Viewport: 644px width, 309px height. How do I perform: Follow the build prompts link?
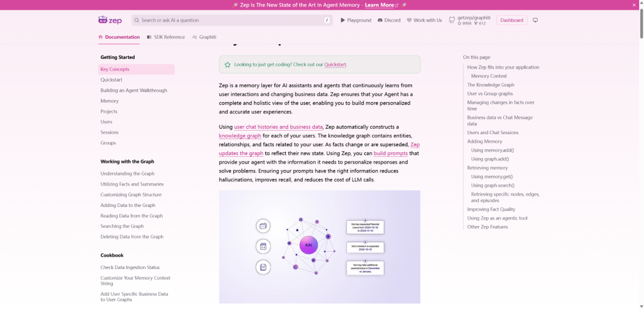pyautogui.click(x=391, y=154)
